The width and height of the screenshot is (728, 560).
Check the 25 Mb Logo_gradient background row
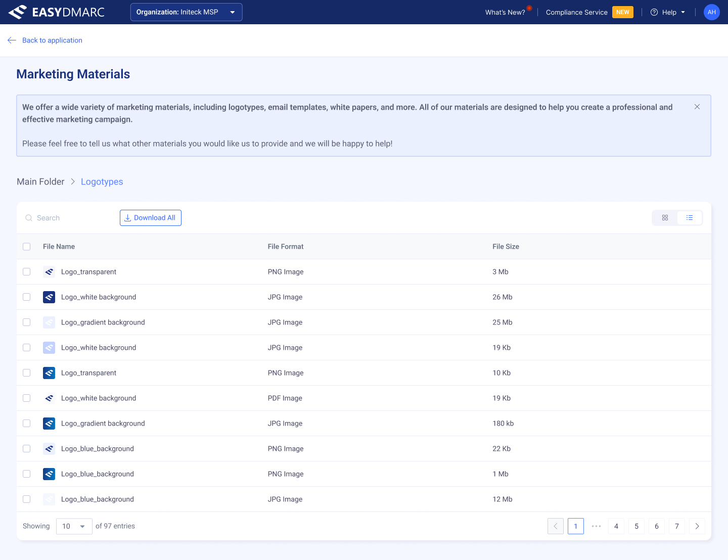(27, 322)
